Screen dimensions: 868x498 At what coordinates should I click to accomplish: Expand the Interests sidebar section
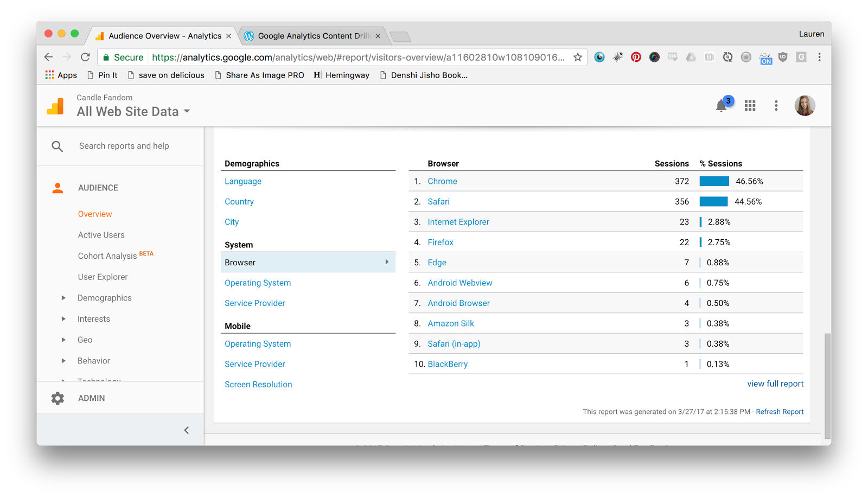pos(63,319)
